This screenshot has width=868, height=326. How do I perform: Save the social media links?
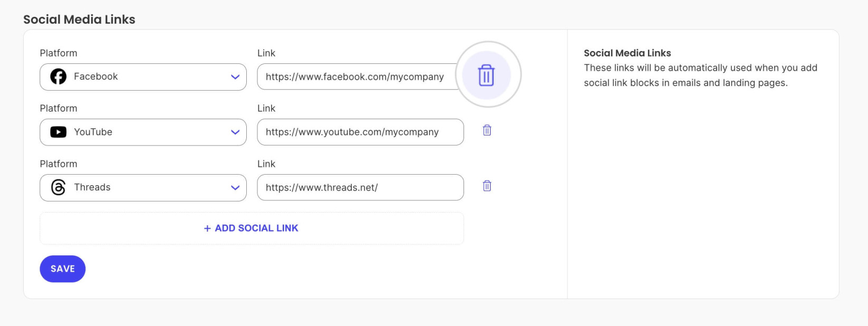pos(62,269)
